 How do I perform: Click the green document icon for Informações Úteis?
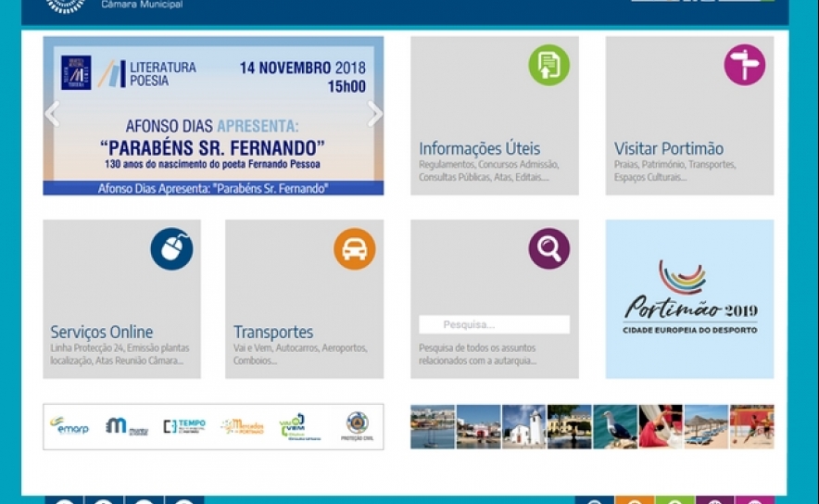549,65
